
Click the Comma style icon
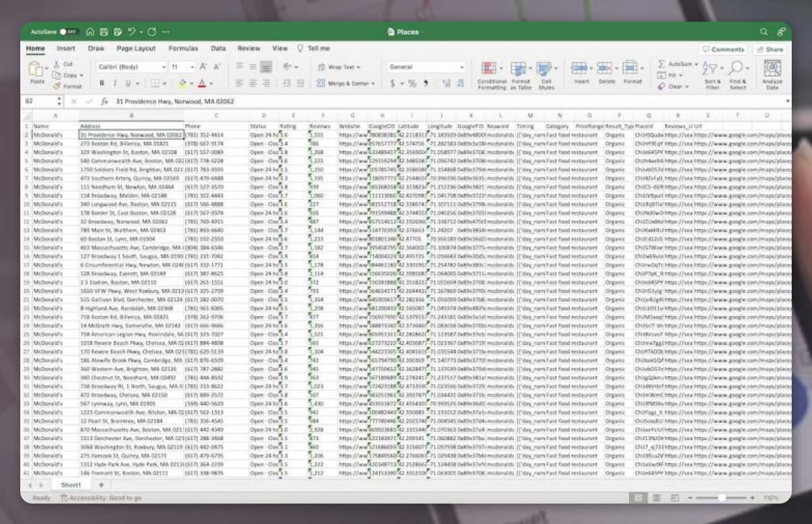(426, 83)
